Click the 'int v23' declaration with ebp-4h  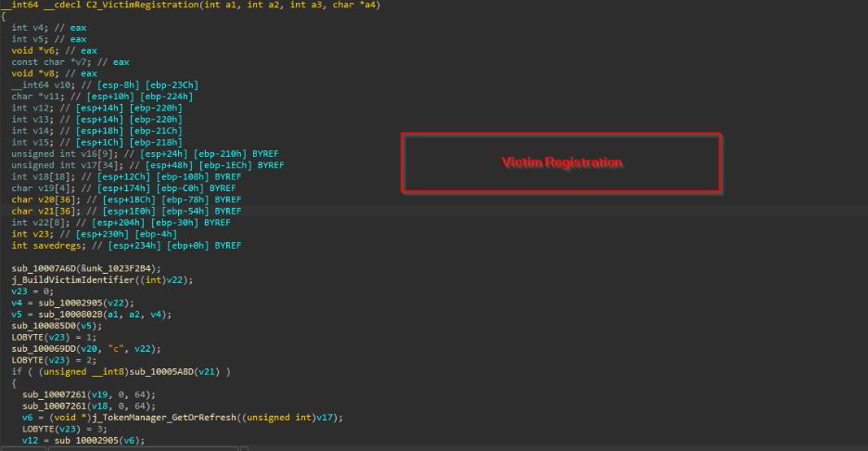(94, 235)
